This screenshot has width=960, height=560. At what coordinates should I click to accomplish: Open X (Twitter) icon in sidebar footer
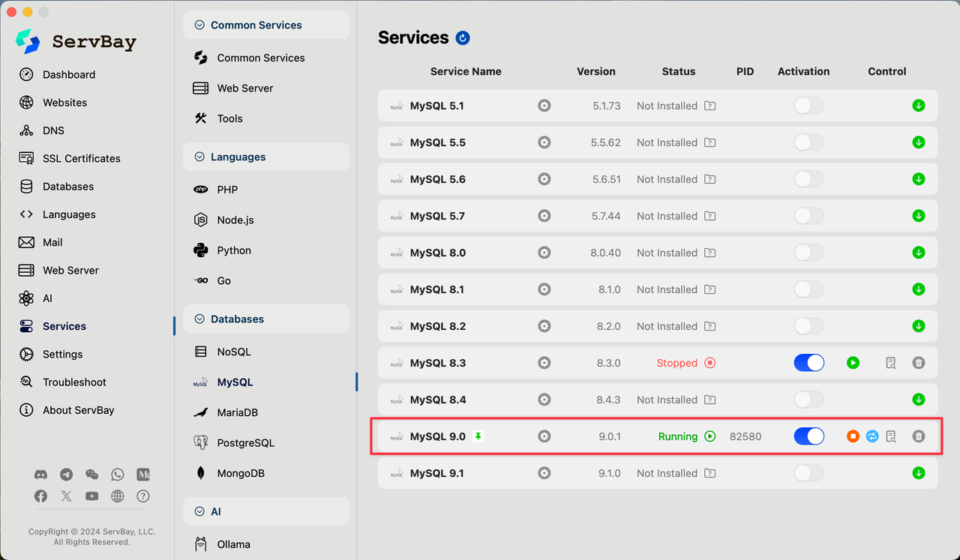point(67,496)
